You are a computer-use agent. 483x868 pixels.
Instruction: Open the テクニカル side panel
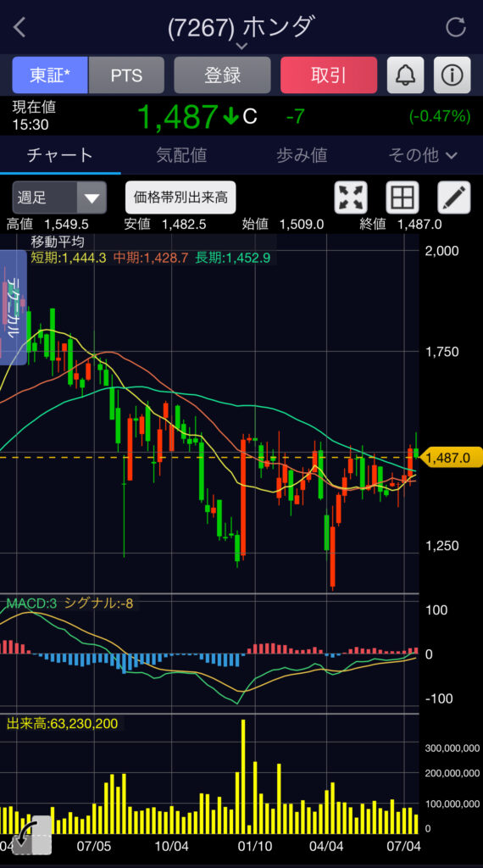[x=14, y=308]
